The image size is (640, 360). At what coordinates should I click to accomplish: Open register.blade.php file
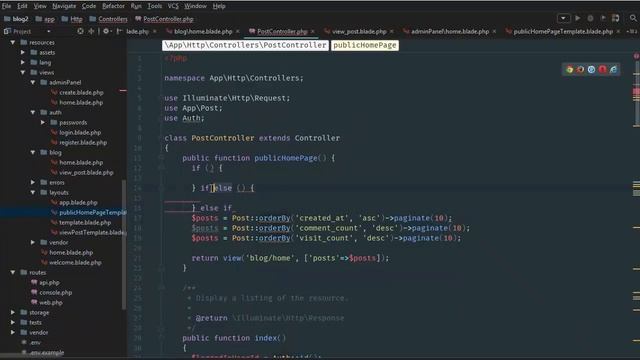pyautogui.click(x=83, y=142)
